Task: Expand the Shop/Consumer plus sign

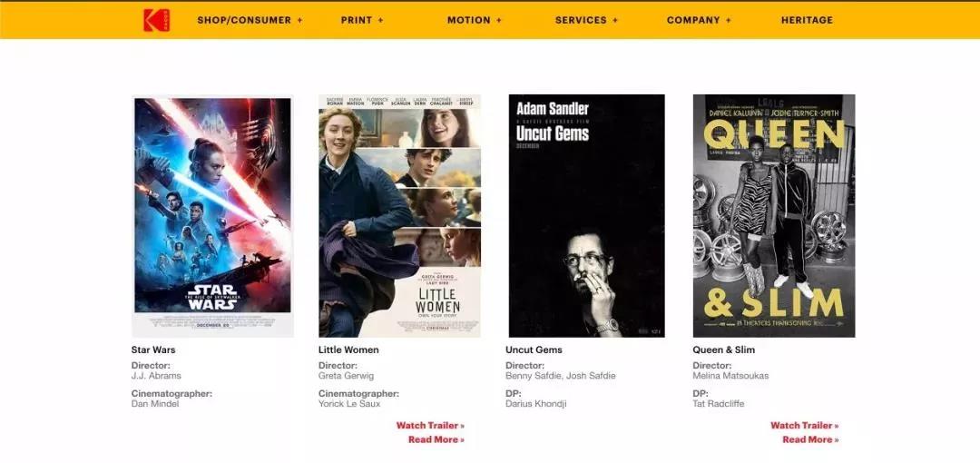Action: (300, 20)
